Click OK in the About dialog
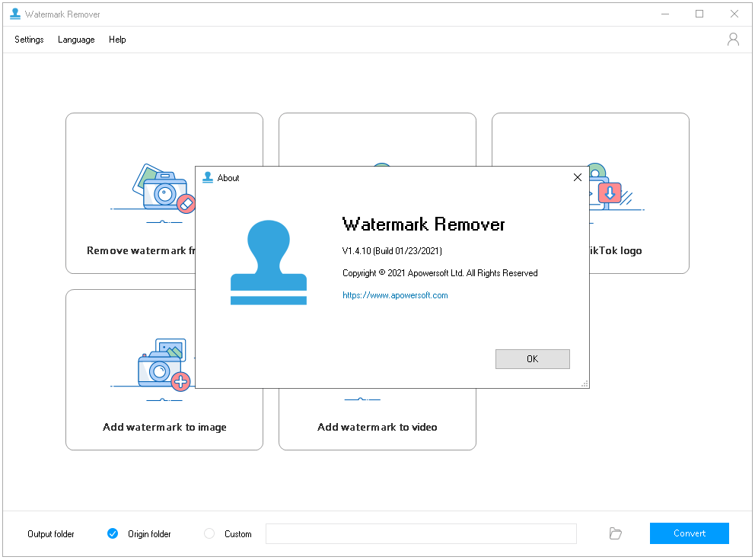The width and height of the screenshot is (755, 560). coord(533,359)
